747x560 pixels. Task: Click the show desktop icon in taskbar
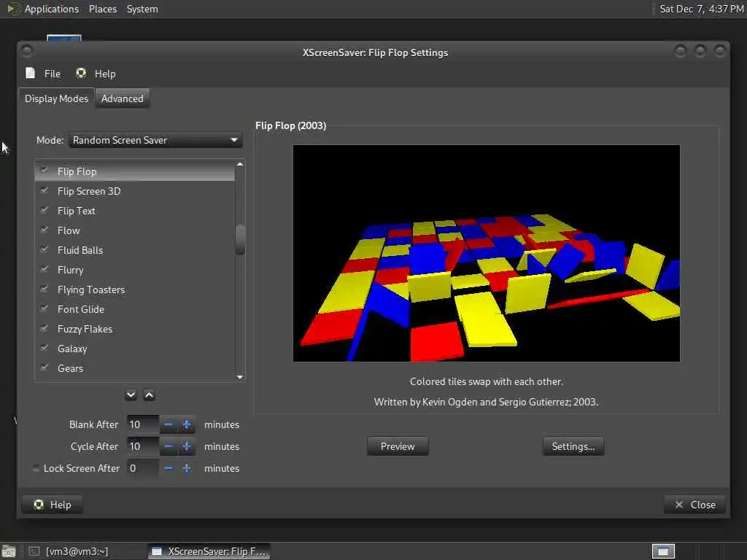pyautogui.click(x=9, y=551)
